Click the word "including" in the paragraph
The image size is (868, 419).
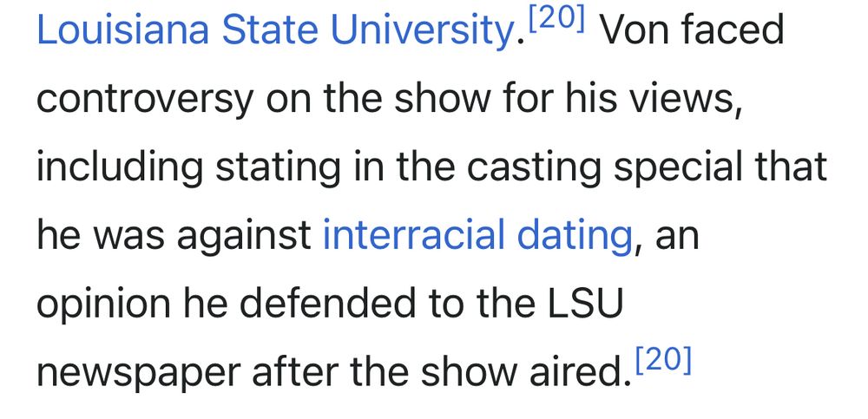(x=120, y=167)
